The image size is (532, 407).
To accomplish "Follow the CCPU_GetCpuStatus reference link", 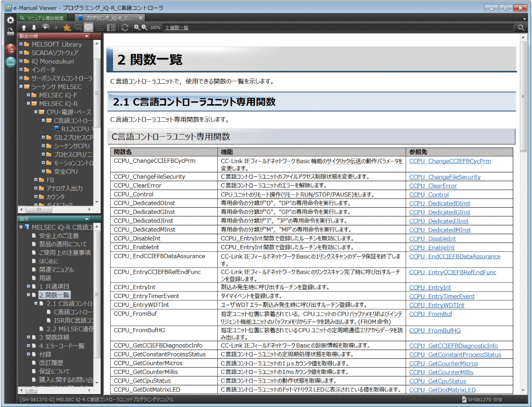I will click(437, 381).
